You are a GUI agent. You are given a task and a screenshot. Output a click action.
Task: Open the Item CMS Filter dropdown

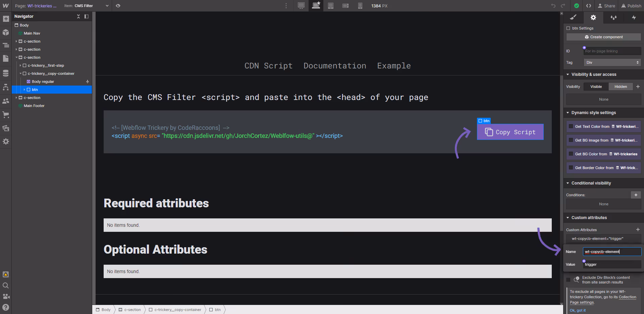(86, 6)
